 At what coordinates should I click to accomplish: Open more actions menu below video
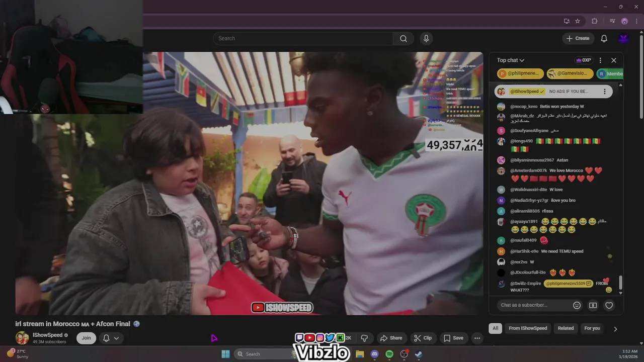(x=477, y=338)
